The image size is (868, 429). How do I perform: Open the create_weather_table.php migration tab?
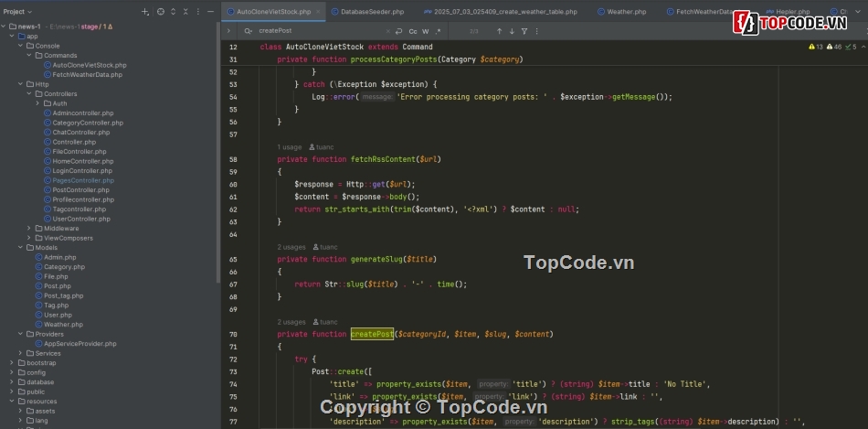[501, 12]
